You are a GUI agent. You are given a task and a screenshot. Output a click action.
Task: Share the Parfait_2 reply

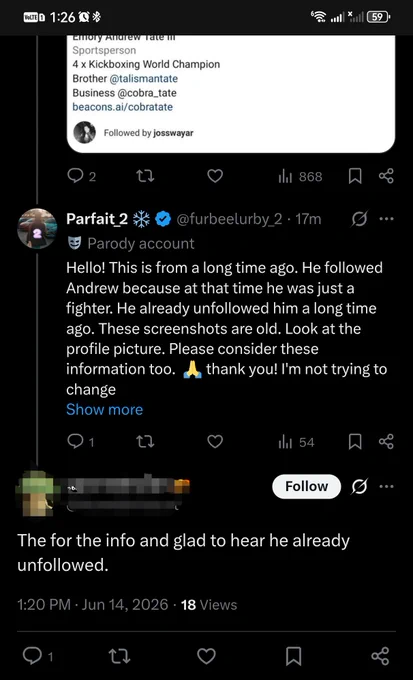tap(386, 442)
